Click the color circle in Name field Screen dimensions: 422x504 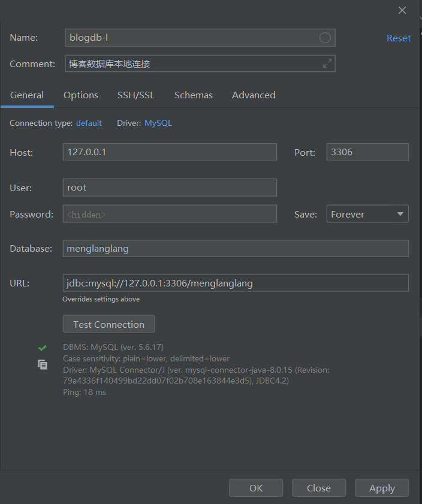325,38
